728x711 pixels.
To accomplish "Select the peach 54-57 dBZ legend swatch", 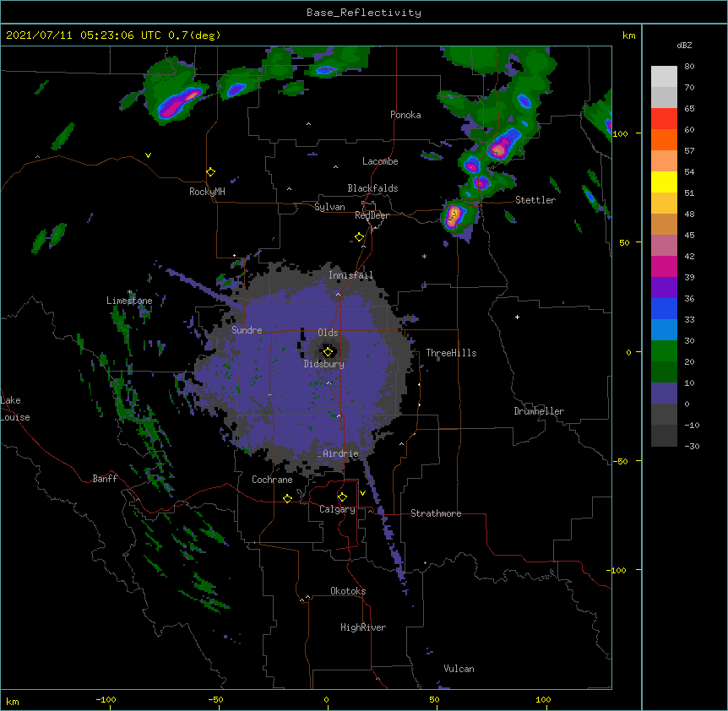I will [x=664, y=161].
